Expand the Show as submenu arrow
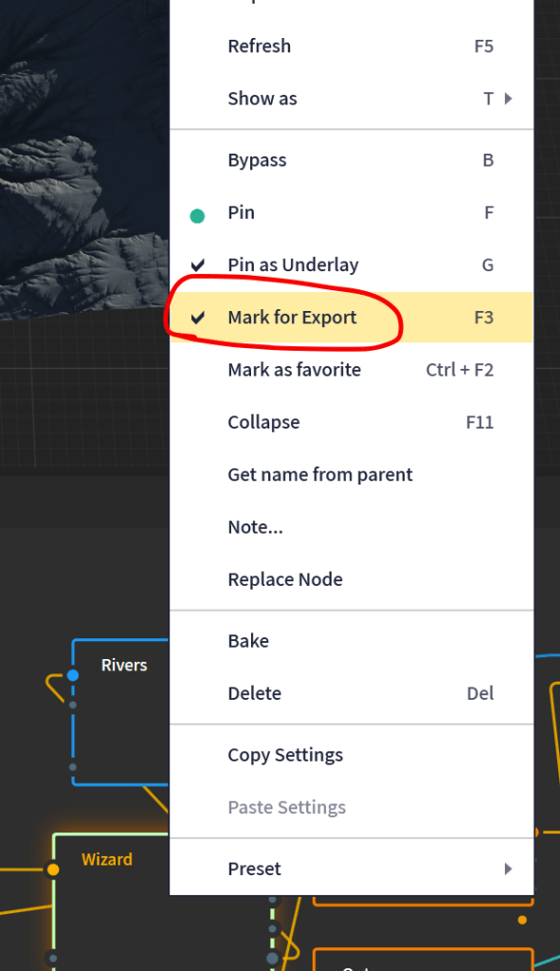 tap(508, 99)
